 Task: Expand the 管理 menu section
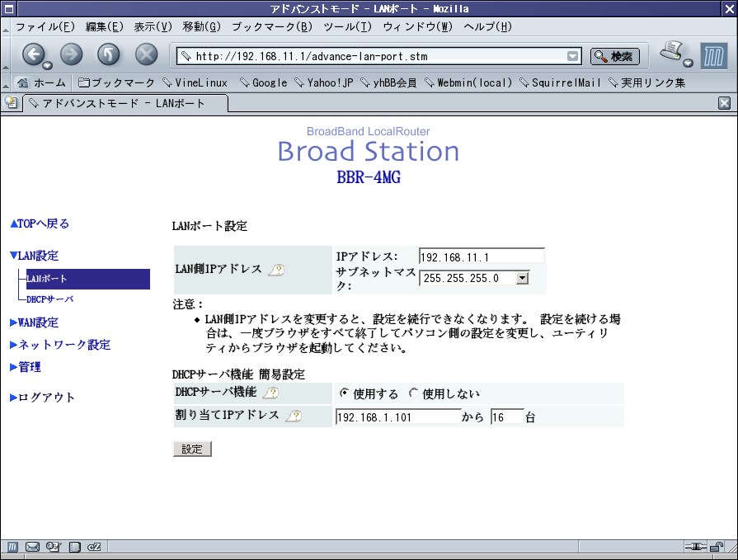(x=26, y=366)
